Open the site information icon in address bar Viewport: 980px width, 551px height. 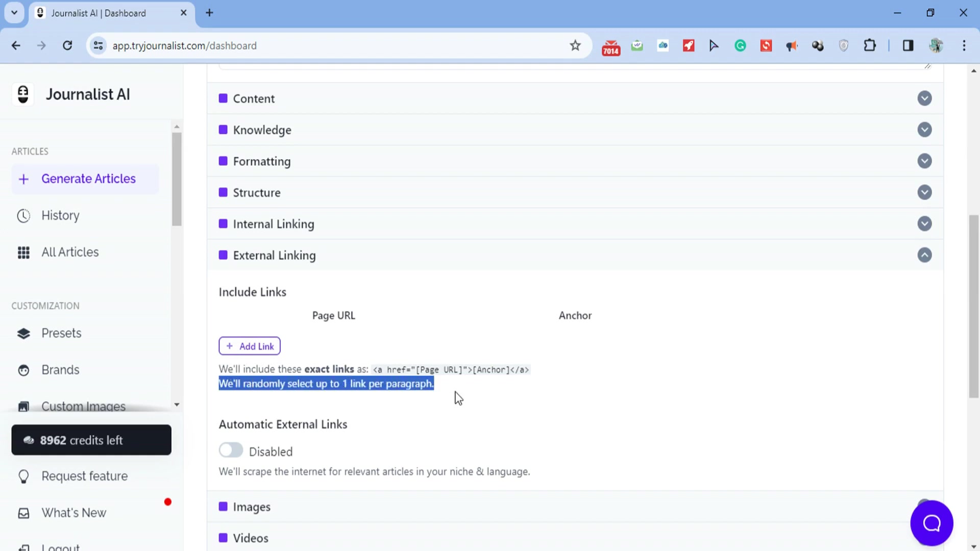[x=98, y=45]
